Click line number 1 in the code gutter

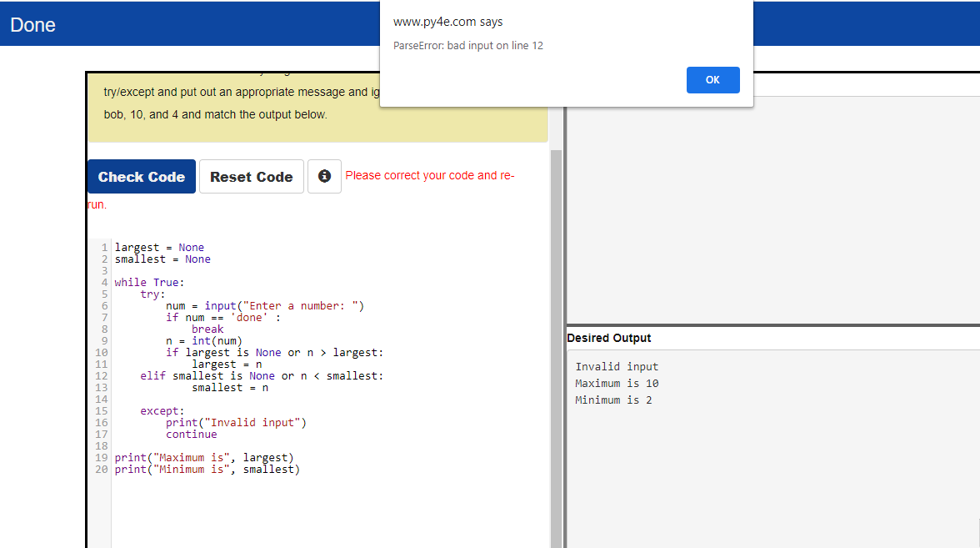coord(102,247)
